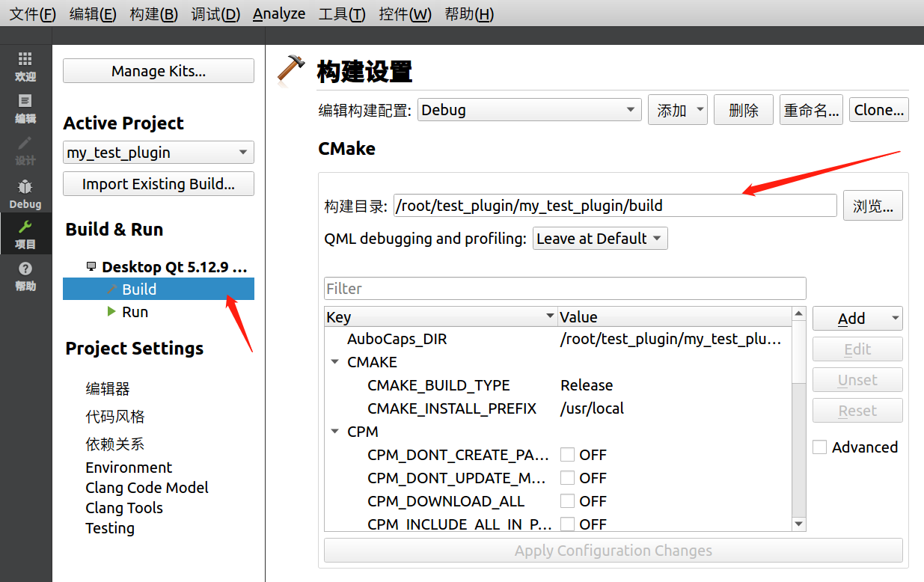Open QML debugging Leave at Default dropdown
Viewport: 924px width, 582px height.
point(600,239)
